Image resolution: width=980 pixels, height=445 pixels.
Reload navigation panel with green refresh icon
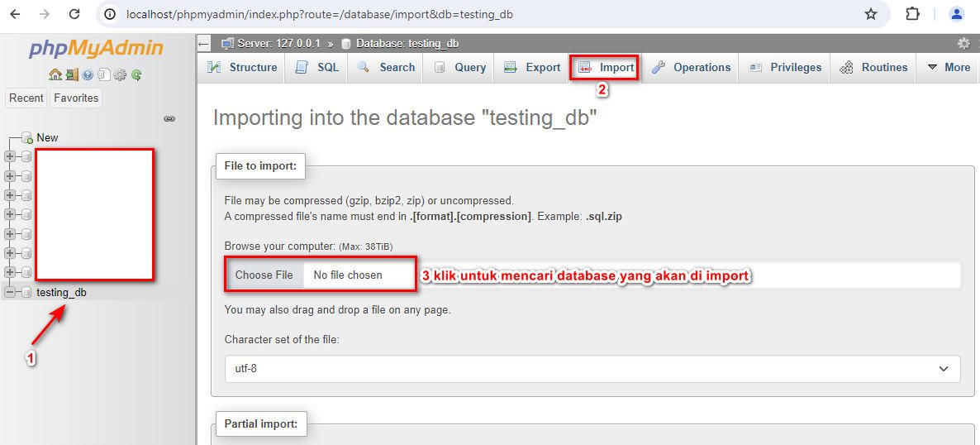pyautogui.click(x=136, y=75)
